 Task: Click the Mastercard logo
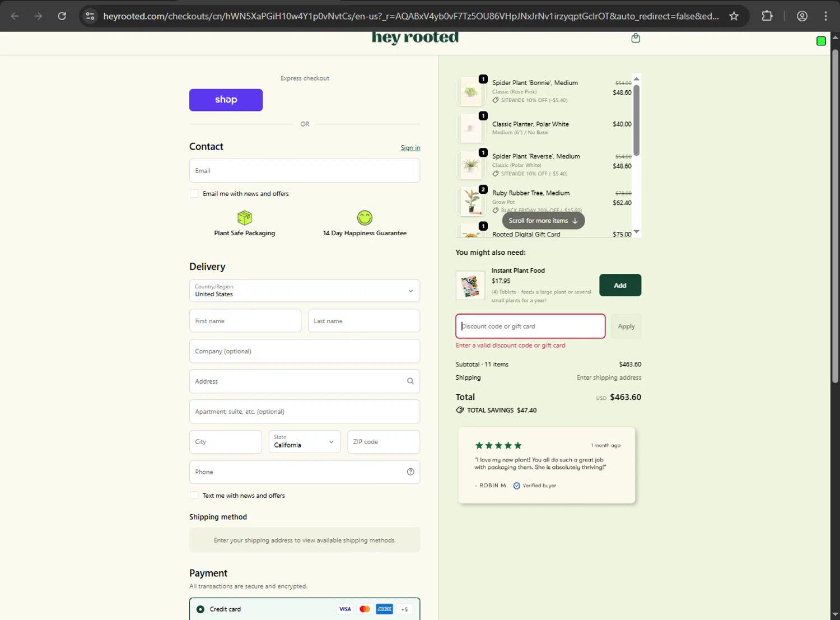[365, 609]
